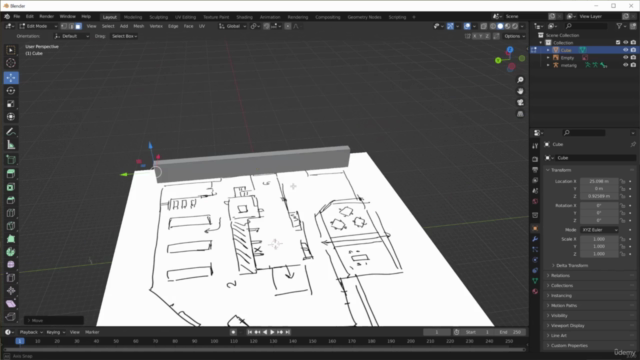
Task: Select the Cursor tool
Action: click(11, 63)
